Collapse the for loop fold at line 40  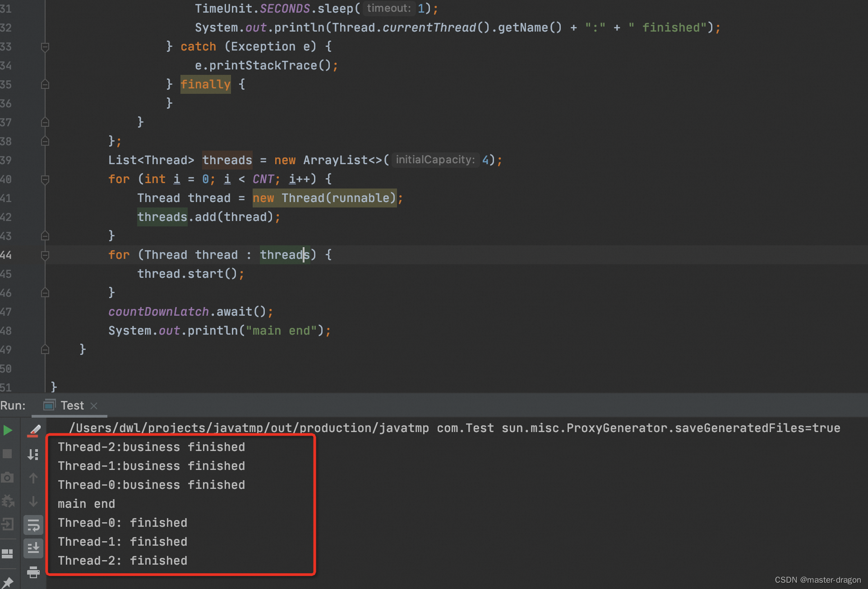tap(45, 179)
